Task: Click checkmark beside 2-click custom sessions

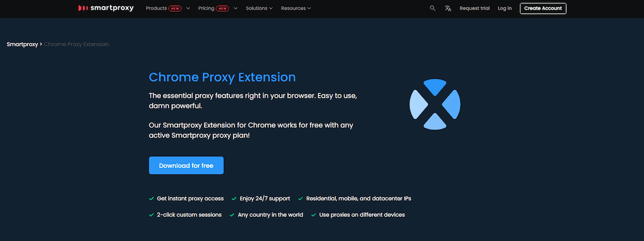Action: [x=151, y=215]
